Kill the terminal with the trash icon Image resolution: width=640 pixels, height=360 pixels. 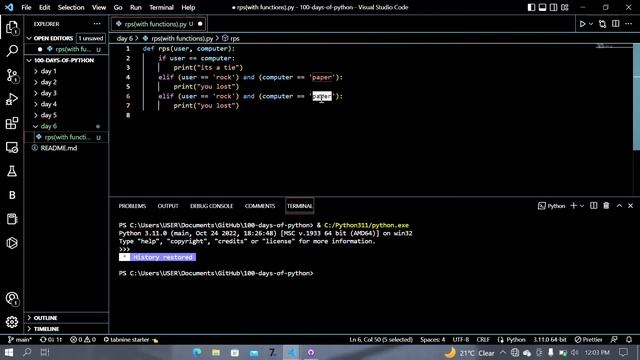tap(606, 206)
